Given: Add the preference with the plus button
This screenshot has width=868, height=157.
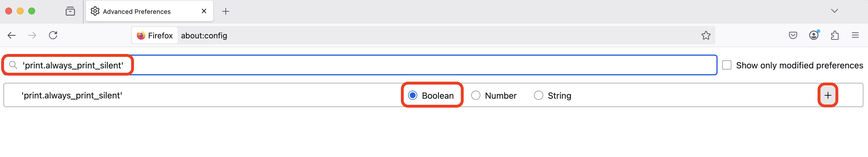Looking at the screenshot, I should (x=828, y=95).
